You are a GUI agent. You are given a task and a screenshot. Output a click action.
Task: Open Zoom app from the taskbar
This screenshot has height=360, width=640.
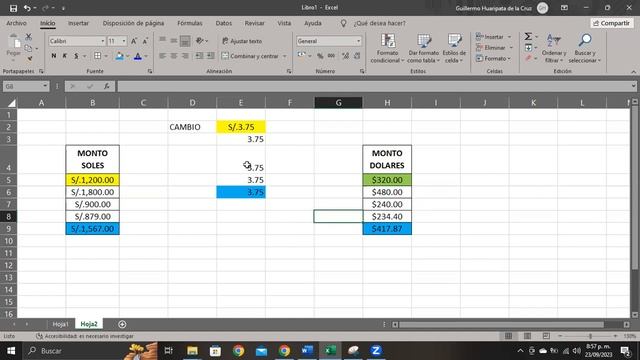tap(376, 351)
